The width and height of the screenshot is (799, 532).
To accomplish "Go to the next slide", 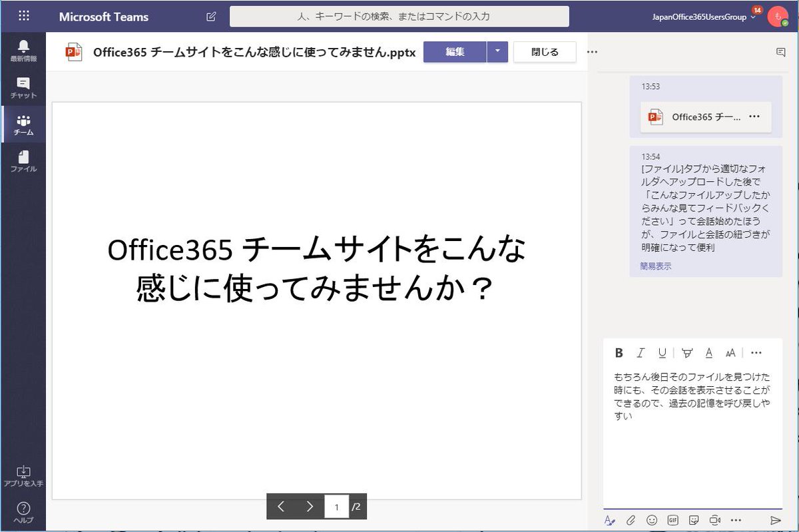I will (310, 507).
